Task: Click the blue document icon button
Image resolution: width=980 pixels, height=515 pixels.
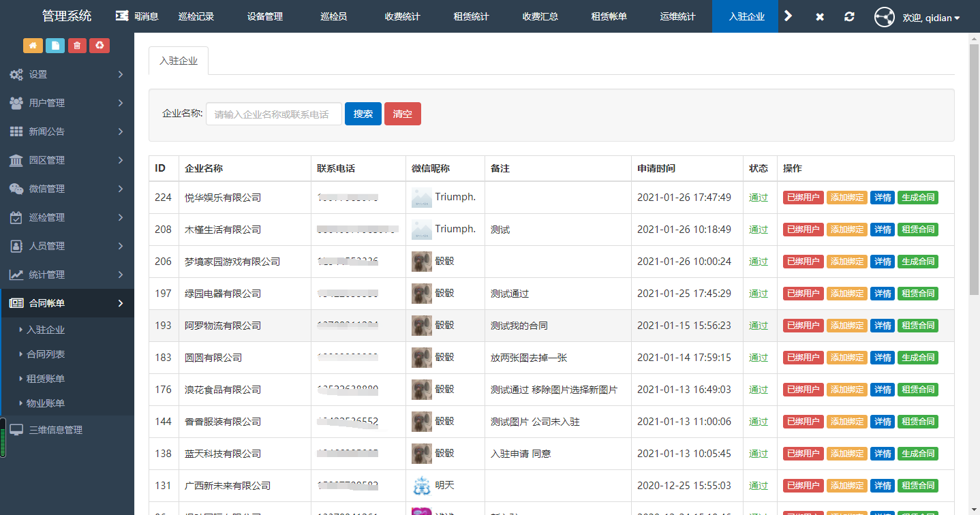Action: click(55, 46)
